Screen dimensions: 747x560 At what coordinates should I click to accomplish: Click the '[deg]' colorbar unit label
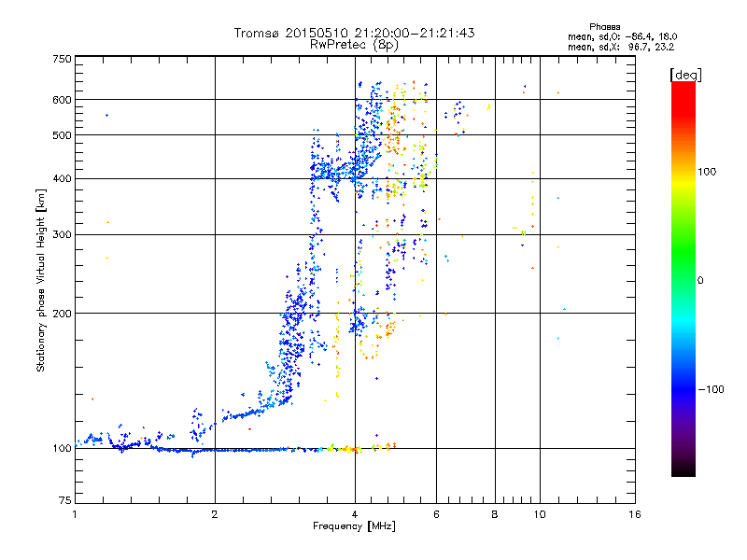coord(685,75)
